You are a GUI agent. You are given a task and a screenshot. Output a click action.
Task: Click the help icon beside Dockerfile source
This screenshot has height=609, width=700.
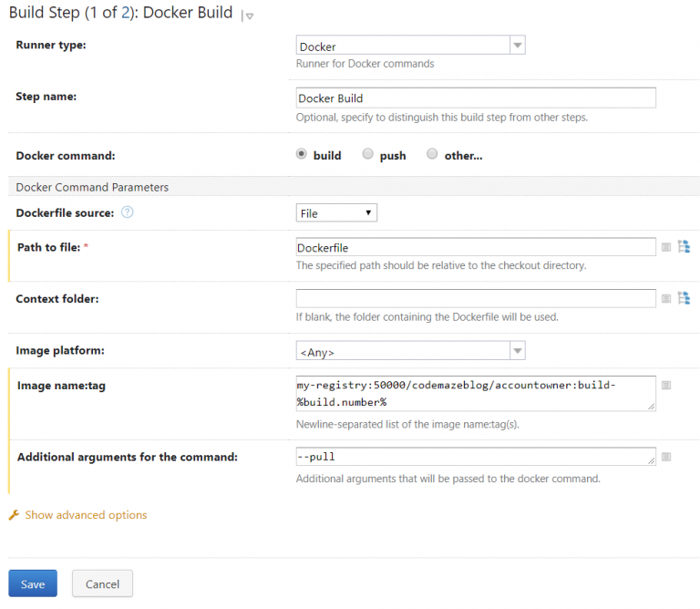[x=128, y=212]
